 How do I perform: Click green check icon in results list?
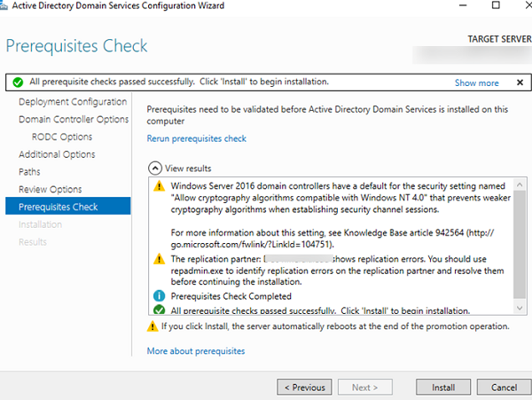(x=159, y=310)
